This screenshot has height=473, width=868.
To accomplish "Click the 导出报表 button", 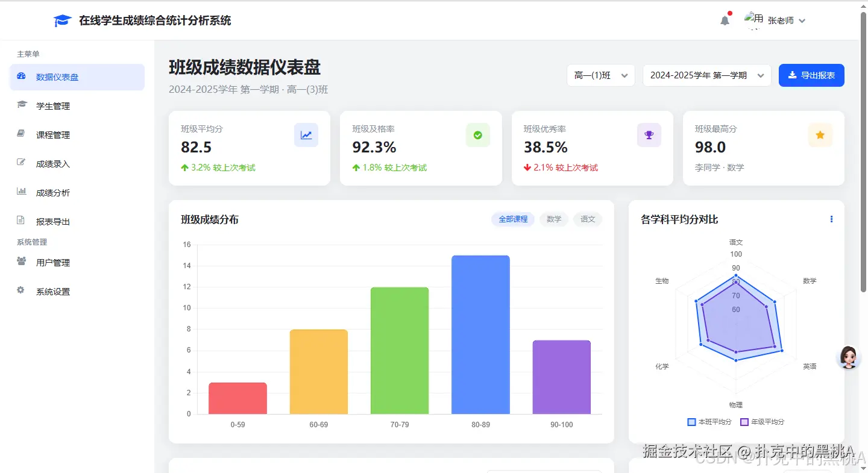I will [811, 75].
